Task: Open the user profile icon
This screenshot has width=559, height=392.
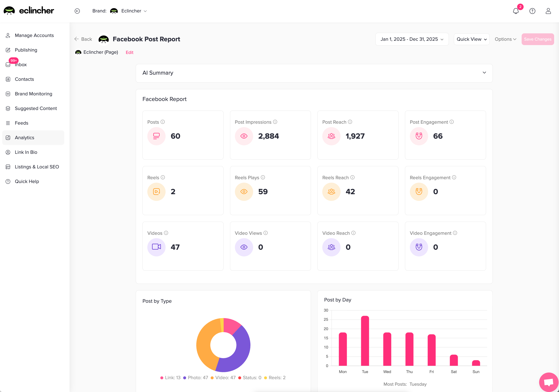Action: click(548, 11)
